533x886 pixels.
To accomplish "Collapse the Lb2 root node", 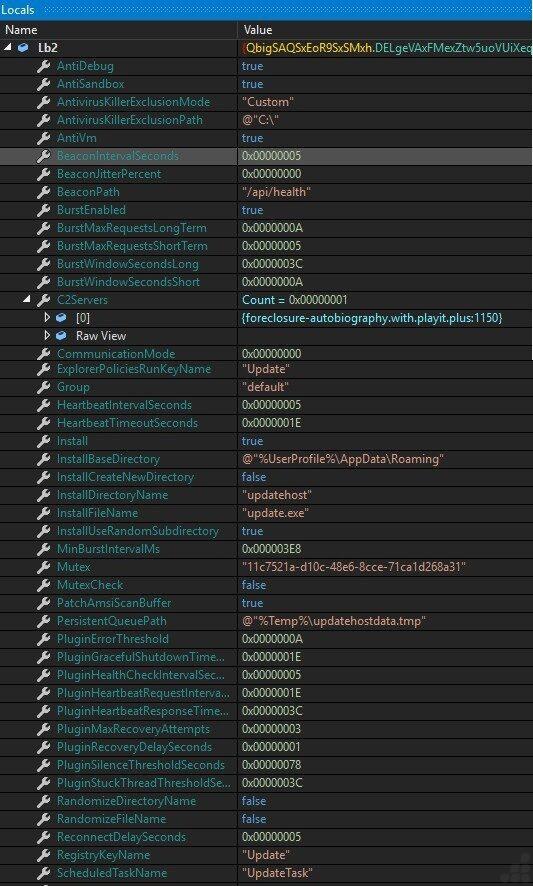I will [x=8, y=48].
